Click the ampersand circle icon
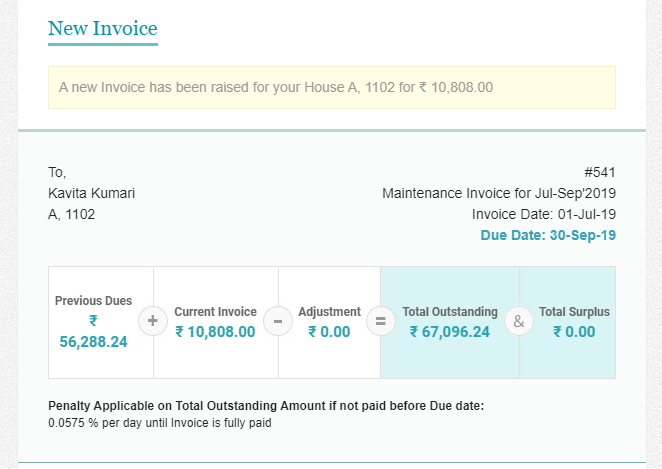Screen dimensions: 662x469 [x=518, y=321]
